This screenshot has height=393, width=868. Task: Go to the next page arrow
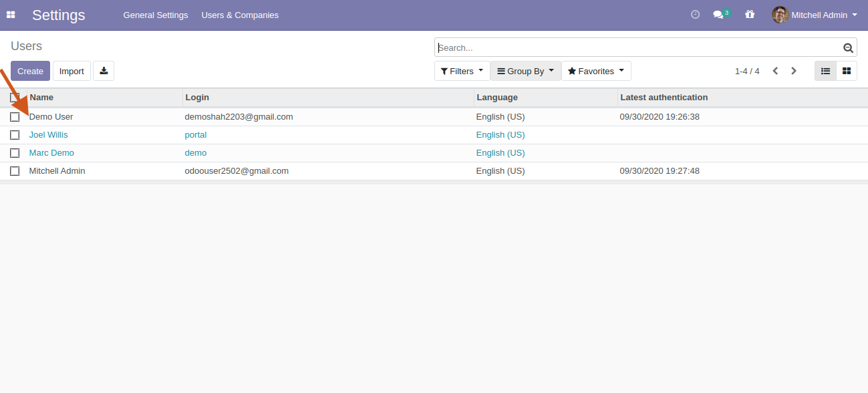click(x=794, y=71)
